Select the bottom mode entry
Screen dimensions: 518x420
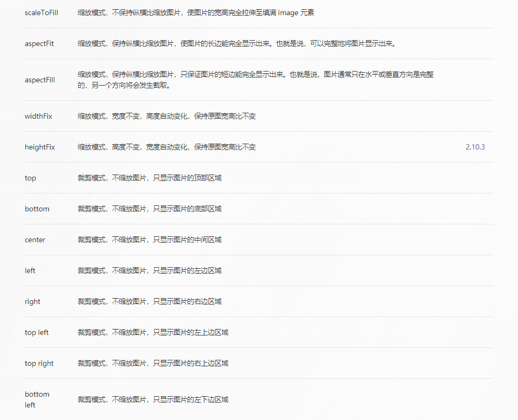tap(36, 209)
